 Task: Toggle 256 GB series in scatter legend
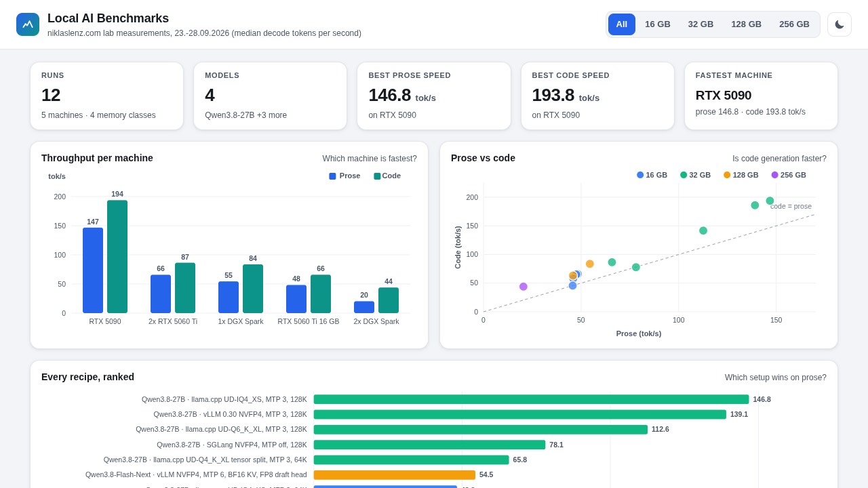click(x=789, y=175)
